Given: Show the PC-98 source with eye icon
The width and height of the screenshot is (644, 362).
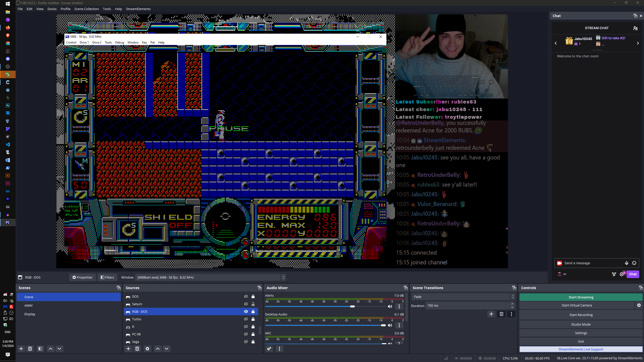Looking at the screenshot, I should tap(246, 334).
